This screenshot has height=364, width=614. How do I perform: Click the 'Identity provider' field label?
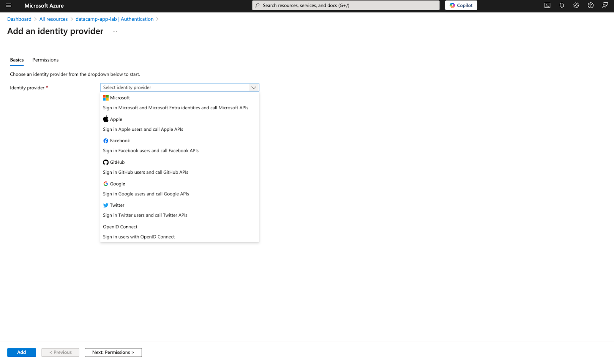(27, 88)
